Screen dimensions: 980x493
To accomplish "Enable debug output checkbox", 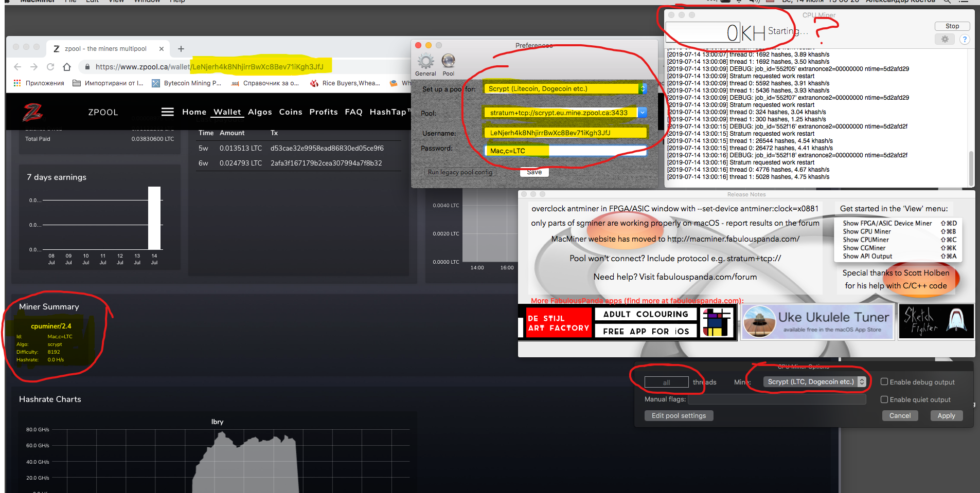I will 884,382.
